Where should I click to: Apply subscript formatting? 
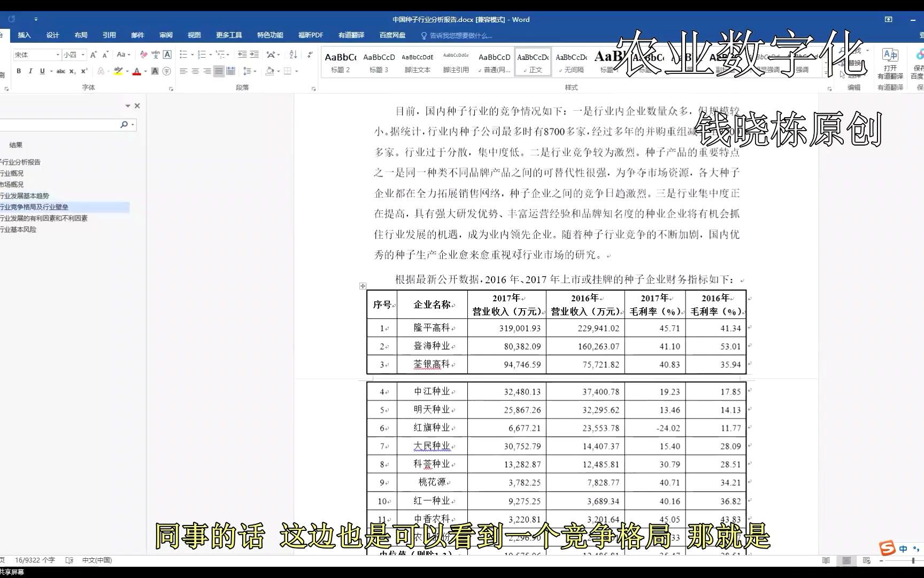[x=73, y=71]
